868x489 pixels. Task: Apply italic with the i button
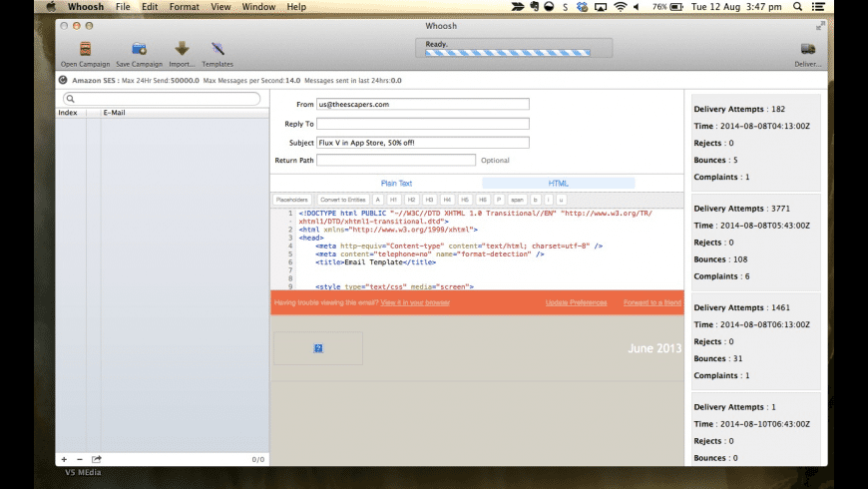(x=549, y=200)
